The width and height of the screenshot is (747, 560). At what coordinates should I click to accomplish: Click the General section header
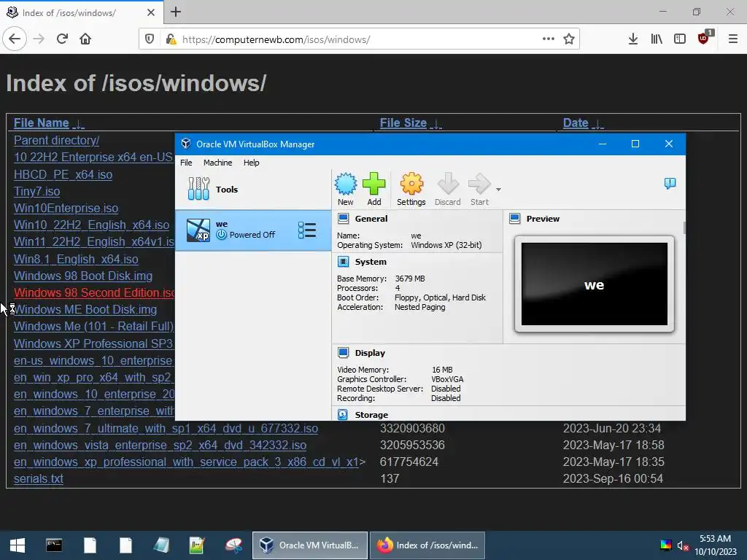[371, 219]
